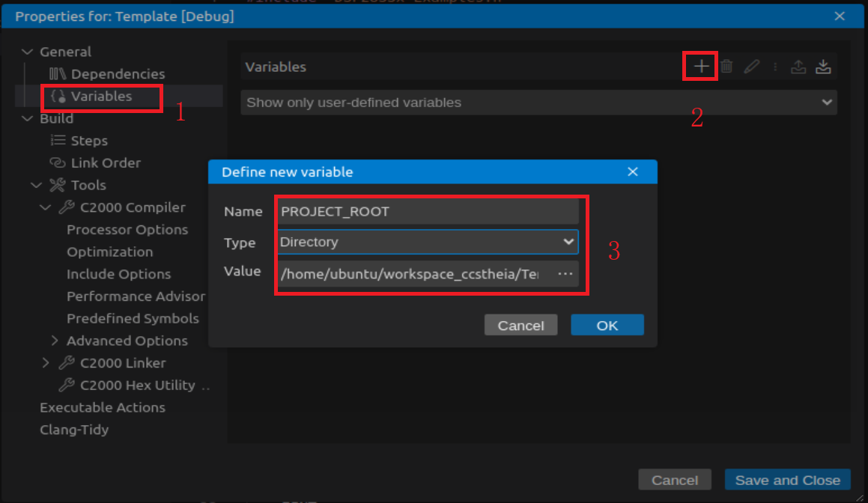Click the Link Order chain icon

click(x=58, y=162)
